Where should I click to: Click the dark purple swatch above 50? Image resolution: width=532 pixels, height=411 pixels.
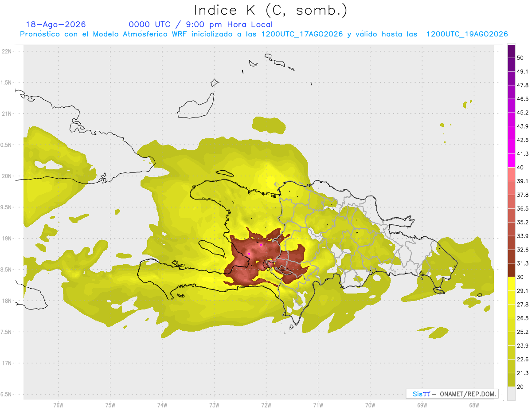pos(511,51)
